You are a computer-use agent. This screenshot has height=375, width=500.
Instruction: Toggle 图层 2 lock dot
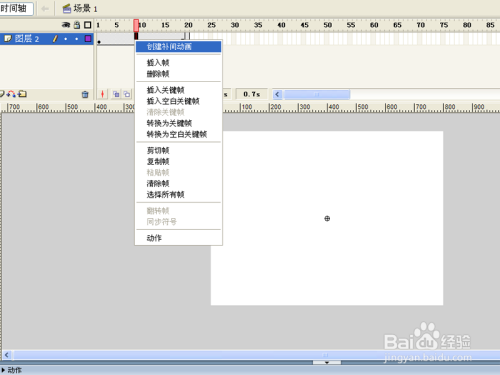click(x=77, y=39)
